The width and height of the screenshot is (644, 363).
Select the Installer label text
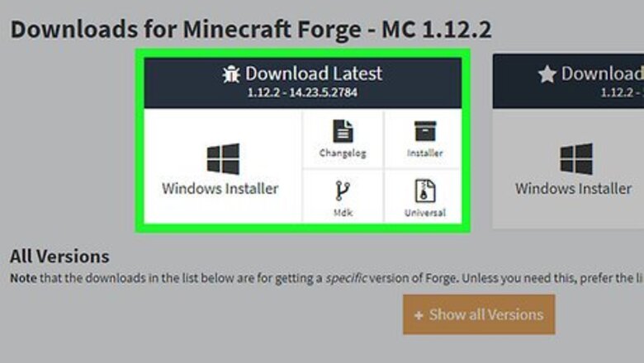coord(425,153)
